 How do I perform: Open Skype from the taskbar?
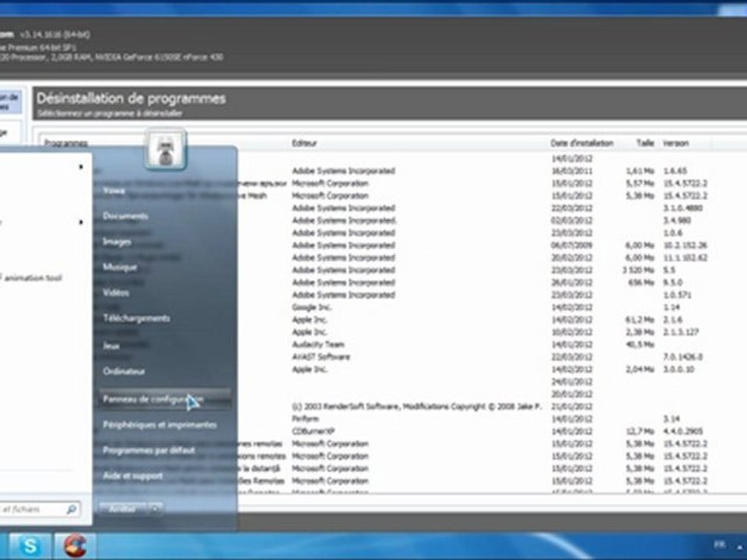pyautogui.click(x=30, y=546)
